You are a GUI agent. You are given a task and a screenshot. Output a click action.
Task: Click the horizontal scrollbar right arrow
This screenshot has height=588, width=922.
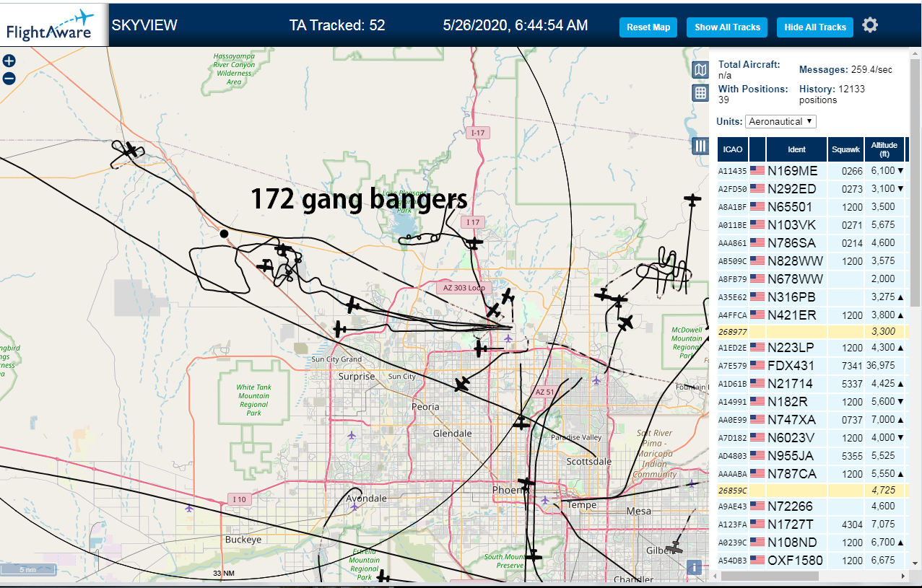pos(903,576)
